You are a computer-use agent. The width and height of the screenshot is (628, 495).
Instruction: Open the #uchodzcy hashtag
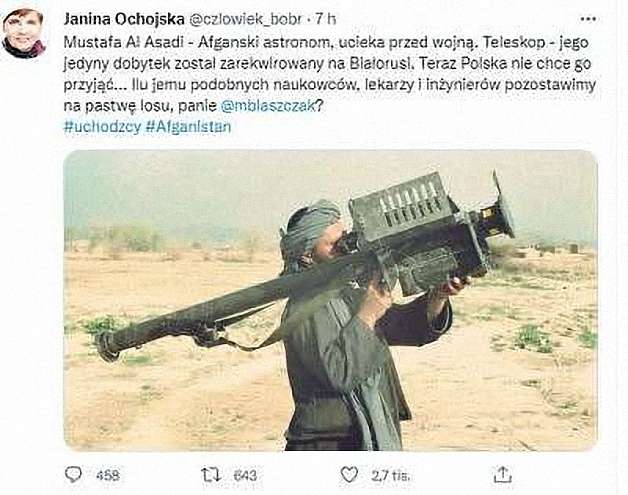tap(103, 127)
